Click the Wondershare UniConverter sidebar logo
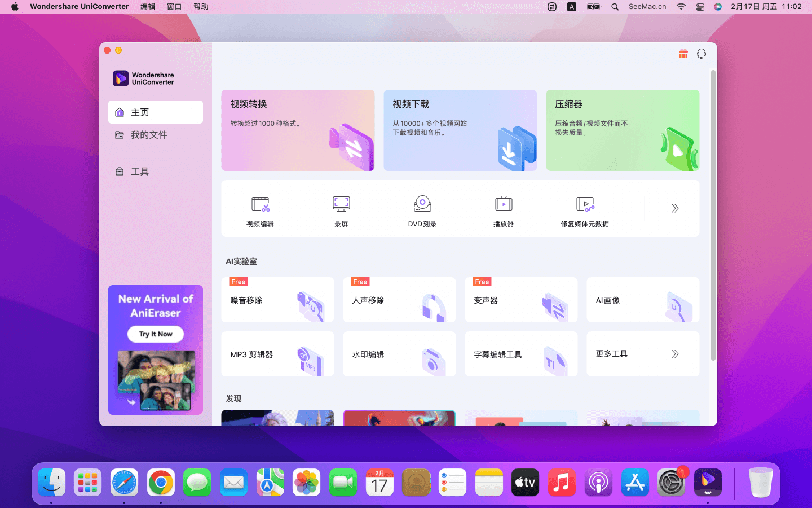This screenshot has width=812, height=508. (143, 78)
